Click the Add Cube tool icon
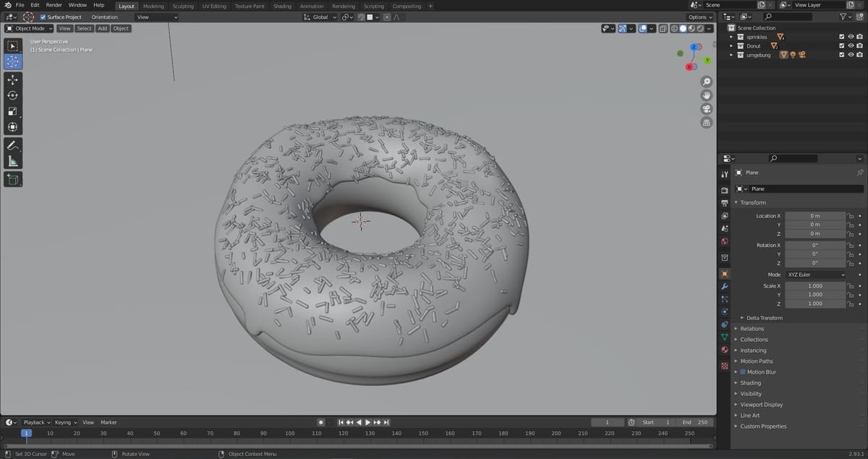The width and height of the screenshot is (868, 459). [12, 179]
